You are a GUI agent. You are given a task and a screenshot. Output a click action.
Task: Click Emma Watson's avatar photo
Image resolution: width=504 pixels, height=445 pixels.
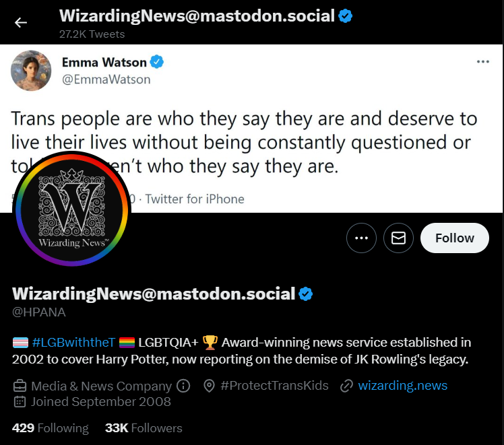[x=31, y=71]
